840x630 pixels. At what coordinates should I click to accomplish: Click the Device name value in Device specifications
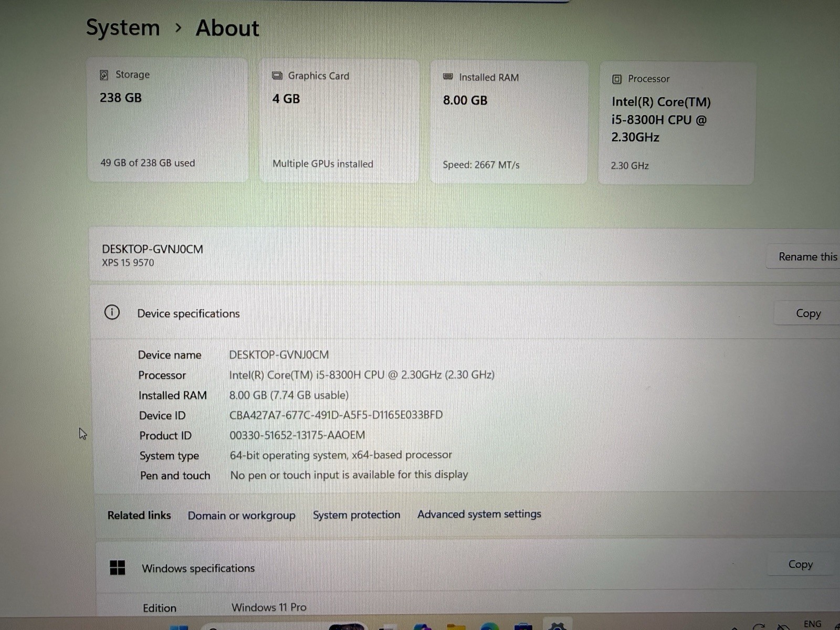[279, 355]
